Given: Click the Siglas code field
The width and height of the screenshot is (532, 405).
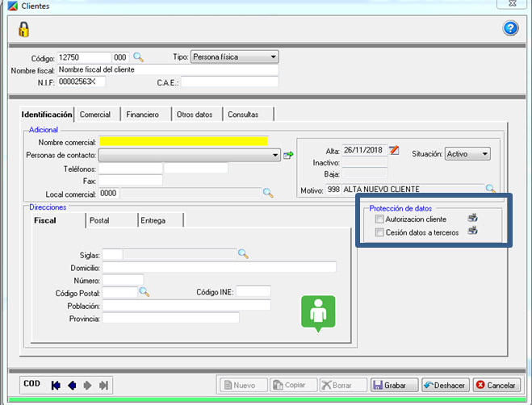Looking at the screenshot, I should pos(112,254).
